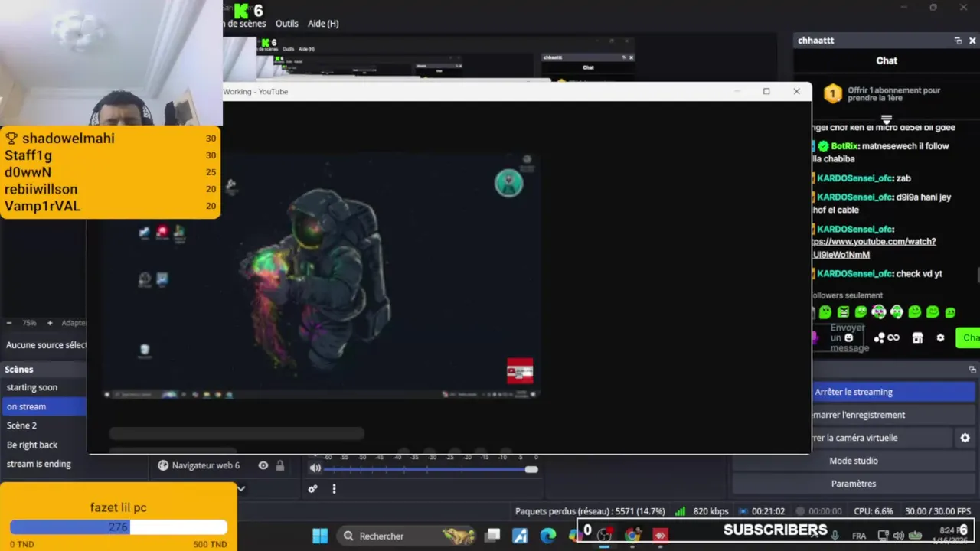Open the chat shop icon

coord(917,337)
